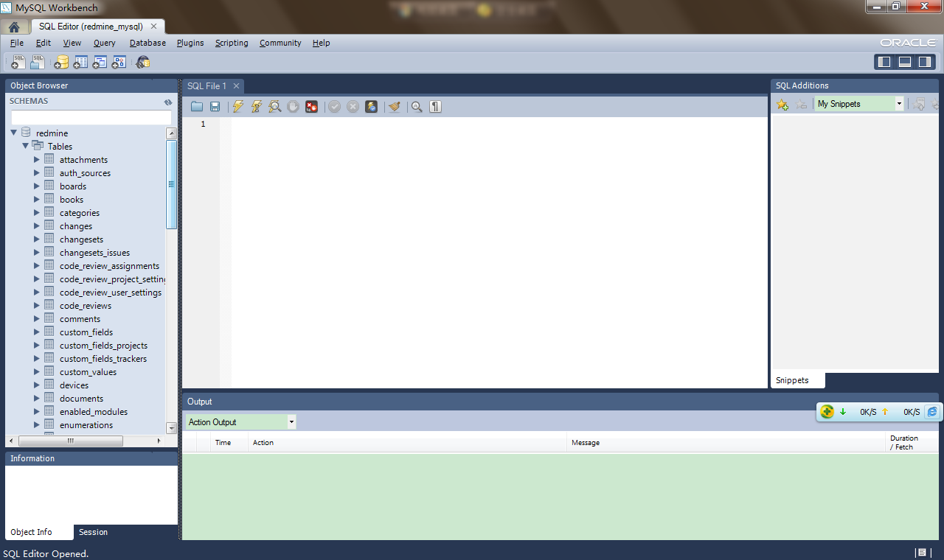Open the Query menu

[105, 43]
